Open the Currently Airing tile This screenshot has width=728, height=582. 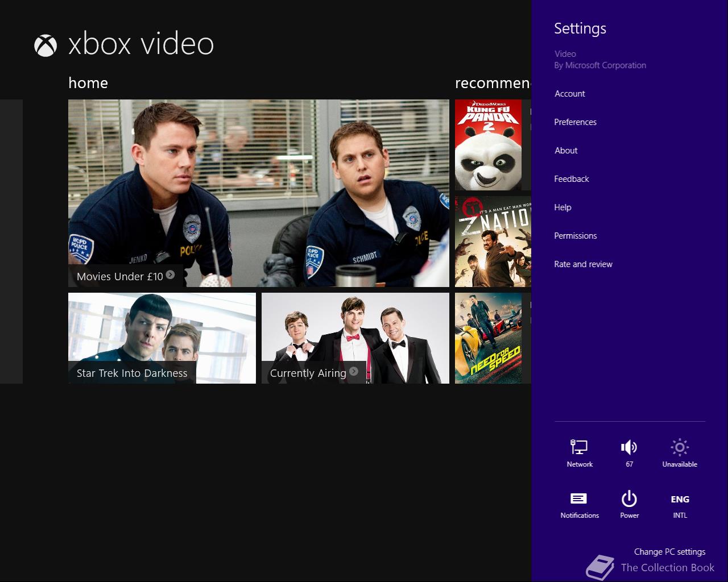(x=355, y=338)
